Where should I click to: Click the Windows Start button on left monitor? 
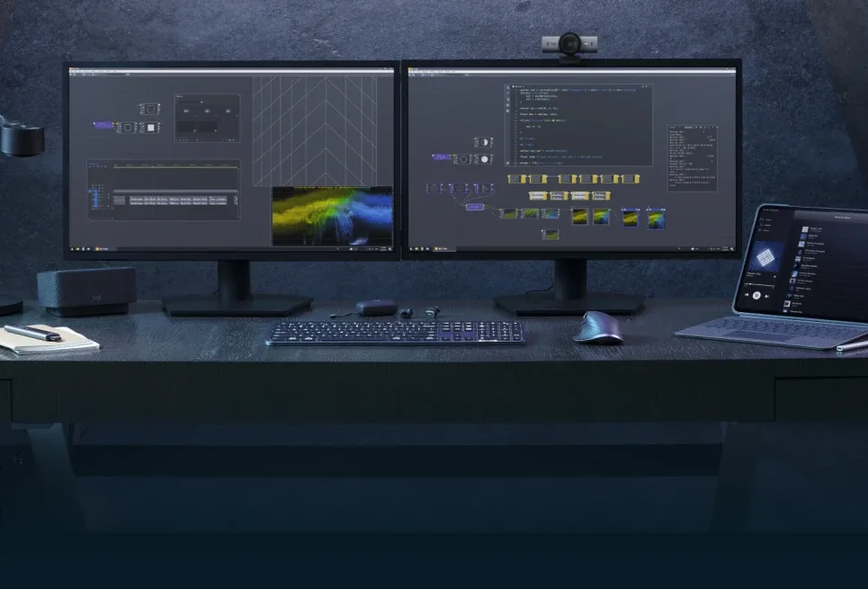tap(74, 248)
